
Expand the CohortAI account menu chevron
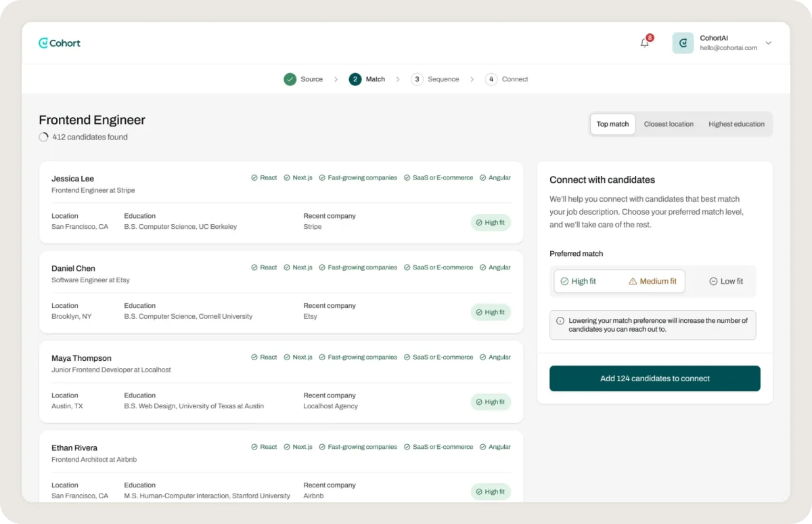(768, 43)
